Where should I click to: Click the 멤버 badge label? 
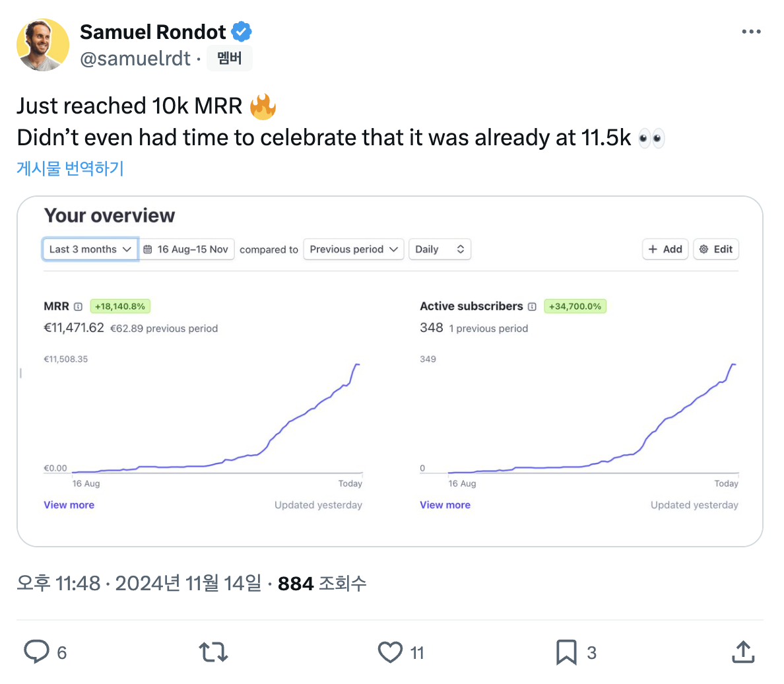[x=229, y=58]
